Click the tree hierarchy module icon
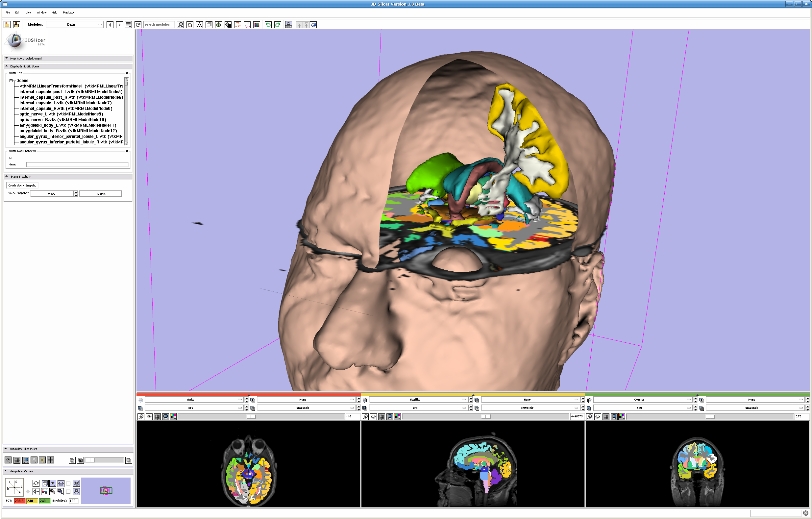Viewport: 812px width, 519px height. [x=199, y=25]
